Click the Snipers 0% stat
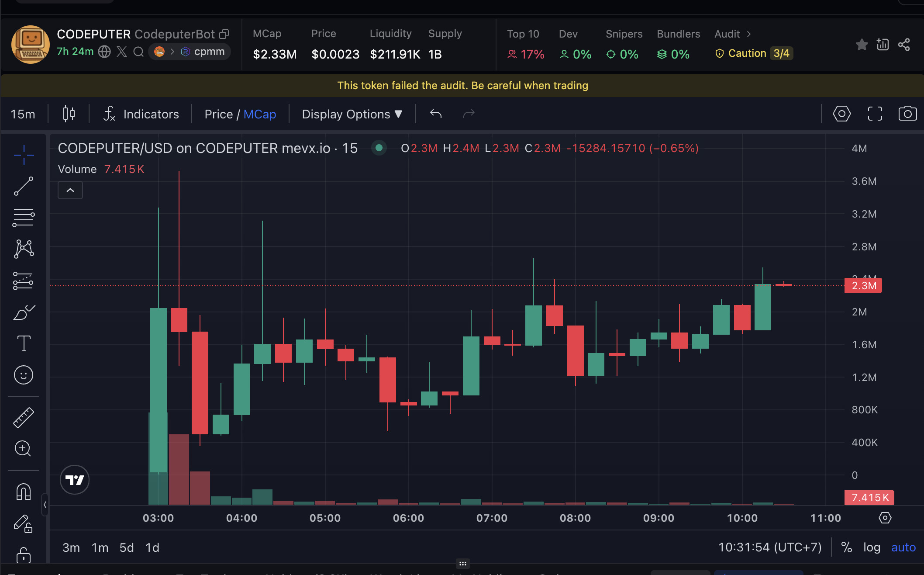This screenshot has height=575, width=924. click(x=624, y=44)
